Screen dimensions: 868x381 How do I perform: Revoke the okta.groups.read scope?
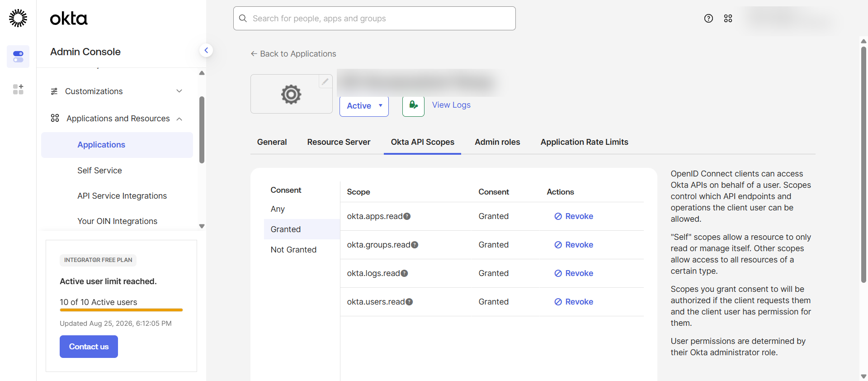[574, 245]
